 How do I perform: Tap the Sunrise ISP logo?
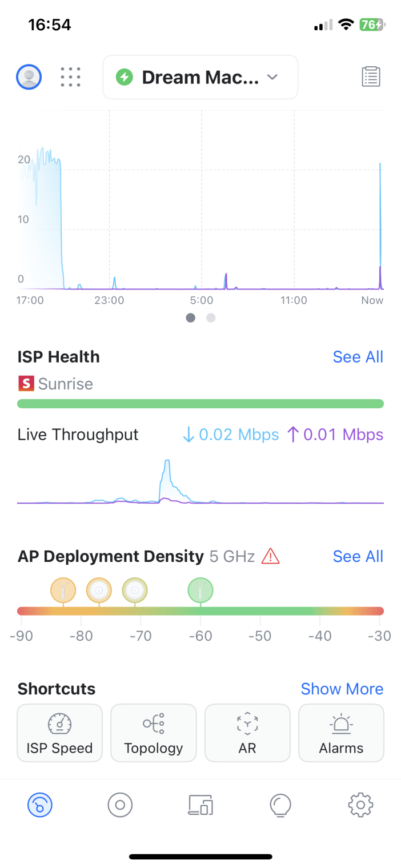coord(26,384)
